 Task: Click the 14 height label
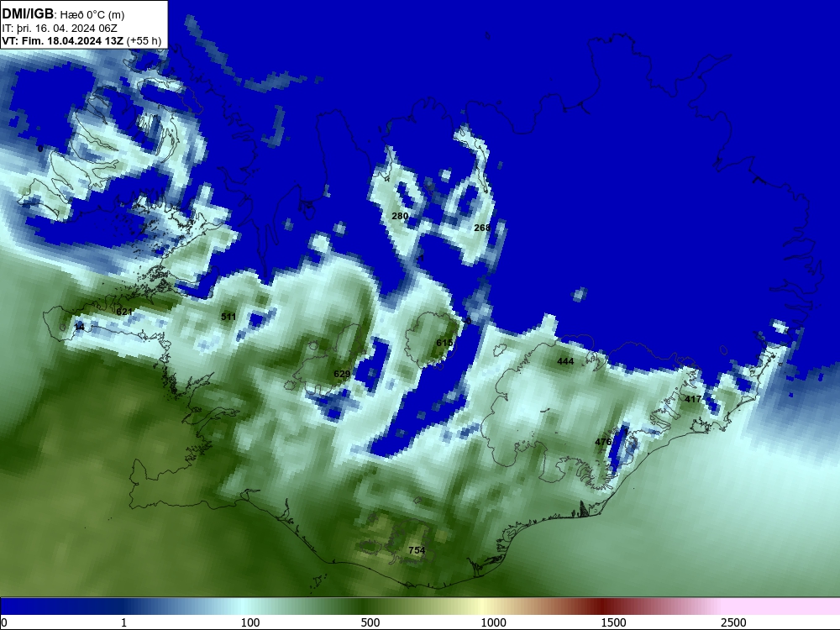pos(79,327)
